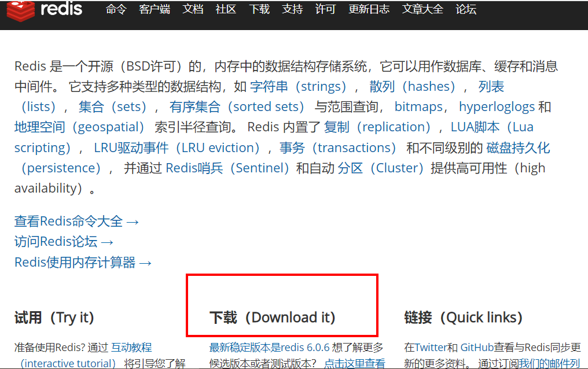The image size is (588, 369).
Task: Open the 命令 menu item
Action: [116, 9]
